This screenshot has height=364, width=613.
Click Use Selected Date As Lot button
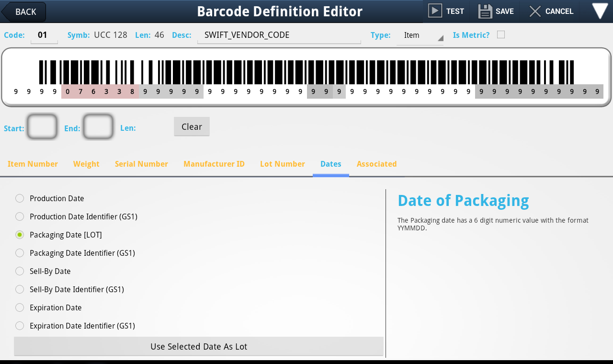point(199,346)
